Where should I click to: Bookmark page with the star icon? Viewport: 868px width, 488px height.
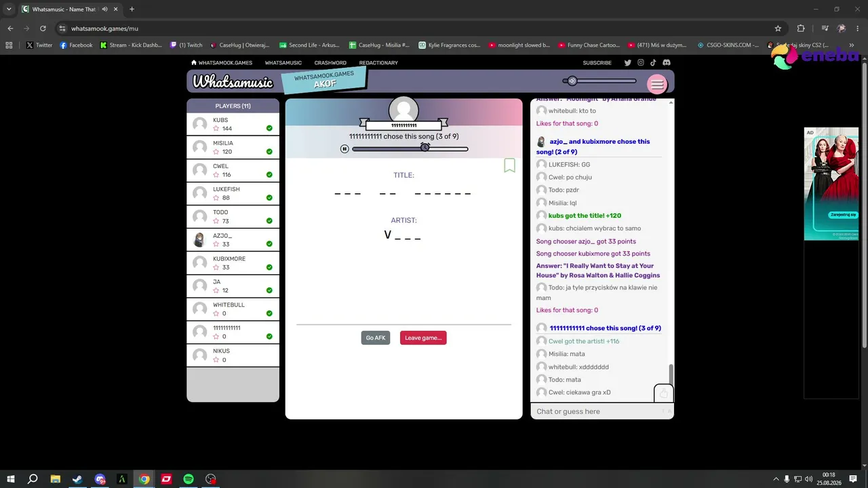point(778,28)
